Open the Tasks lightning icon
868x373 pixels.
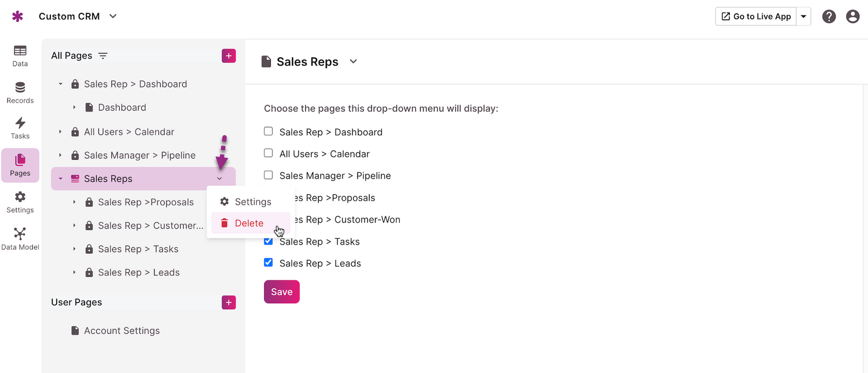pyautogui.click(x=20, y=128)
